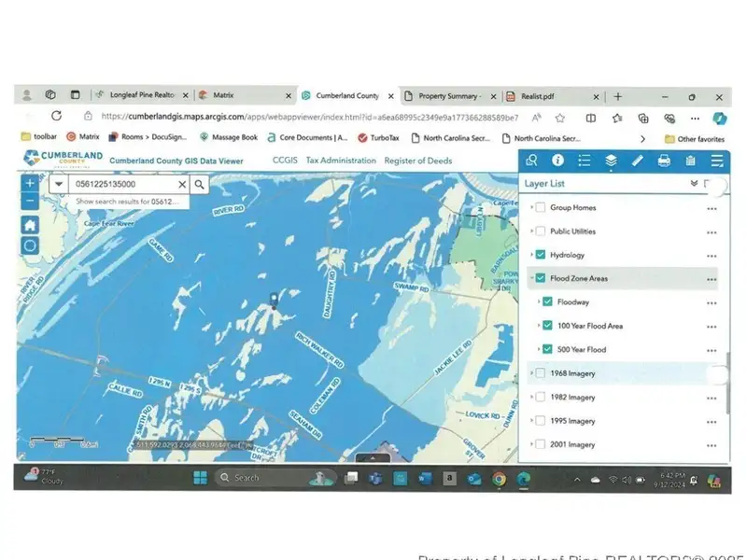Image resolution: width=747 pixels, height=560 pixels.
Task: Enable the 1968 Imagery layer
Action: pos(541,373)
